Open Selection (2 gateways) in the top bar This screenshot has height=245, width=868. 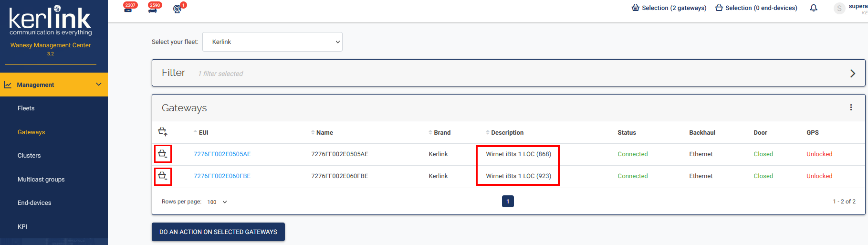(669, 8)
